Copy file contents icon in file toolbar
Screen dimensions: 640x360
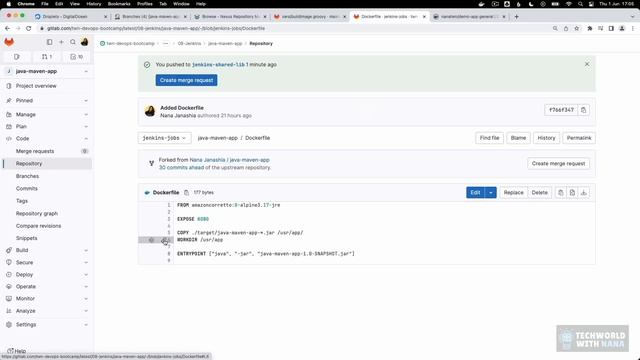(560, 193)
